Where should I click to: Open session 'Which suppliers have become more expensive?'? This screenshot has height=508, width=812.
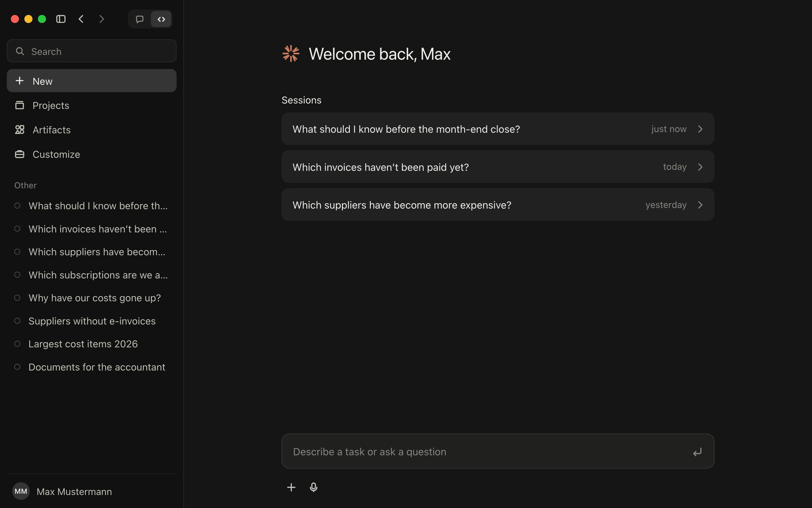(x=498, y=205)
